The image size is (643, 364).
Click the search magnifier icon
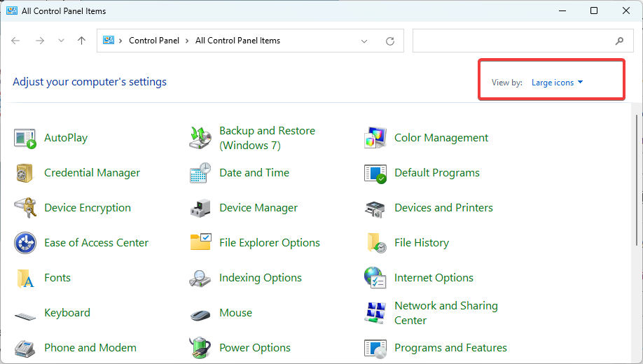(619, 41)
